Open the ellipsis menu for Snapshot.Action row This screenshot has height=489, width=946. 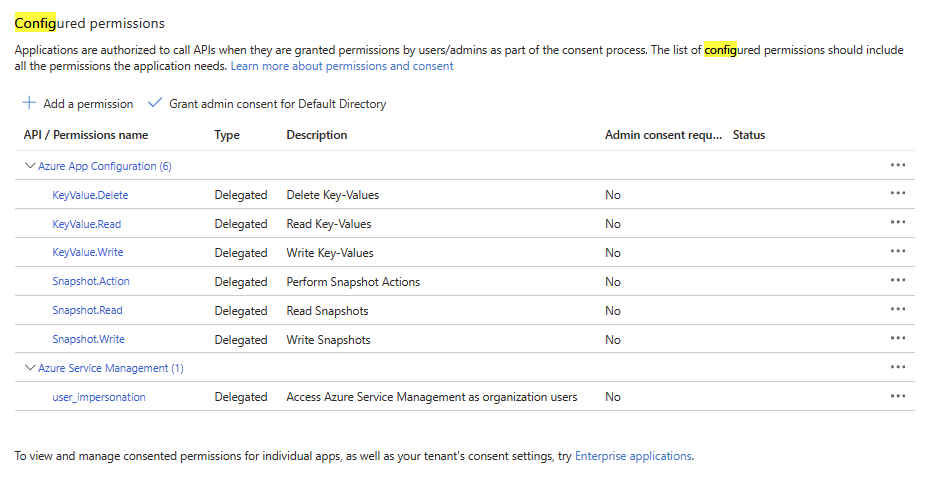click(x=898, y=280)
